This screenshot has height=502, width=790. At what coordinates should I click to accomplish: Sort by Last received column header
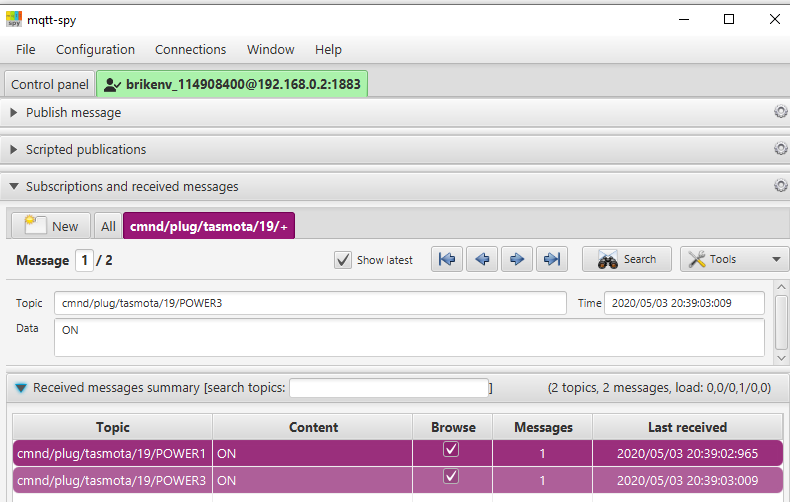(687, 427)
